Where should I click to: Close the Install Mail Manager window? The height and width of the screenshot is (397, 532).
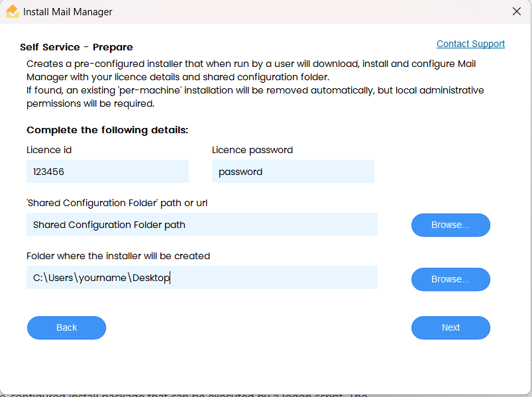click(x=517, y=11)
